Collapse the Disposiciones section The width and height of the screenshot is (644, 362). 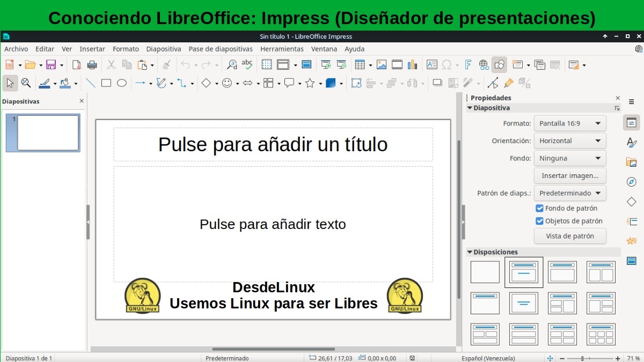click(471, 252)
